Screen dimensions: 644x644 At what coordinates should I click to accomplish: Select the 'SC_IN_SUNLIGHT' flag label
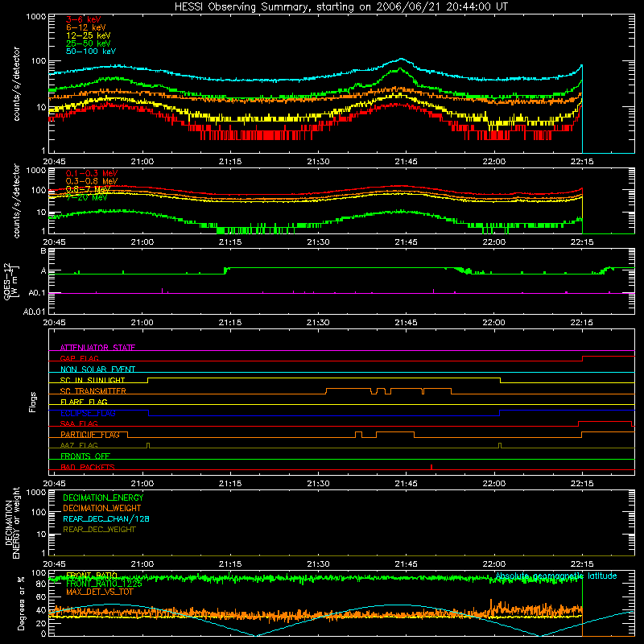[x=93, y=380]
